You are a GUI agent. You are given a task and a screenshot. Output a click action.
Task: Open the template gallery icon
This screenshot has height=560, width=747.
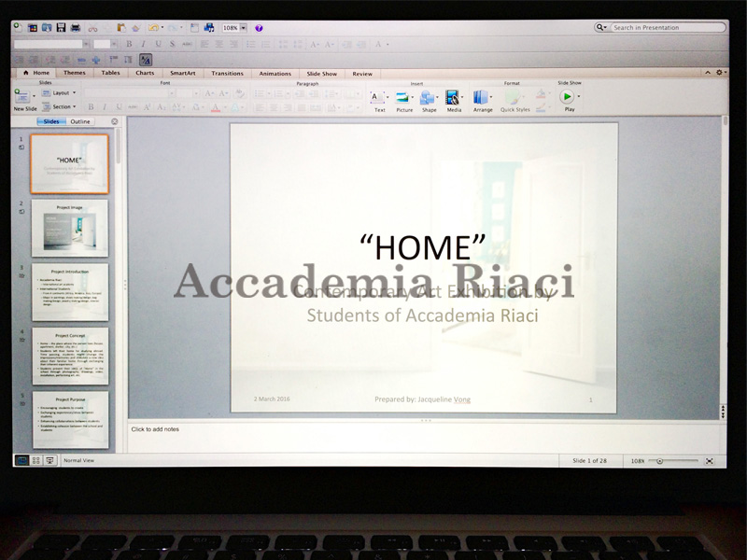(x=33, y=28)
